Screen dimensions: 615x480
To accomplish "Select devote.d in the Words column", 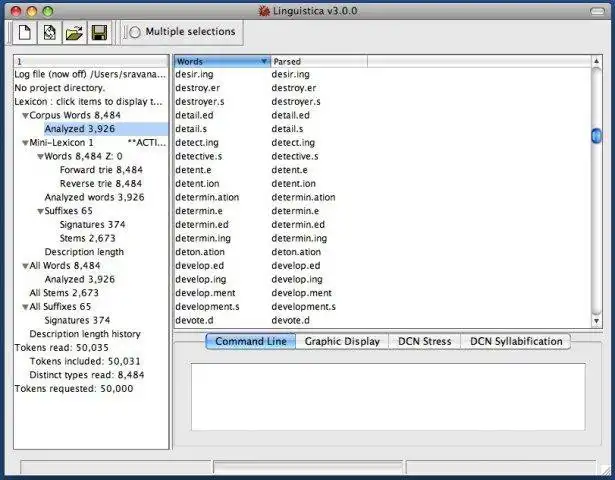I will [194, 320].
